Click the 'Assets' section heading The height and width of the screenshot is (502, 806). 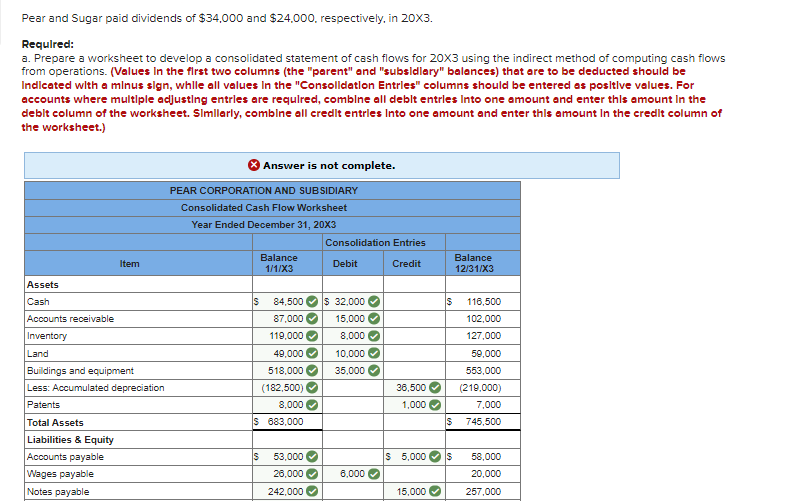[43, 285]
